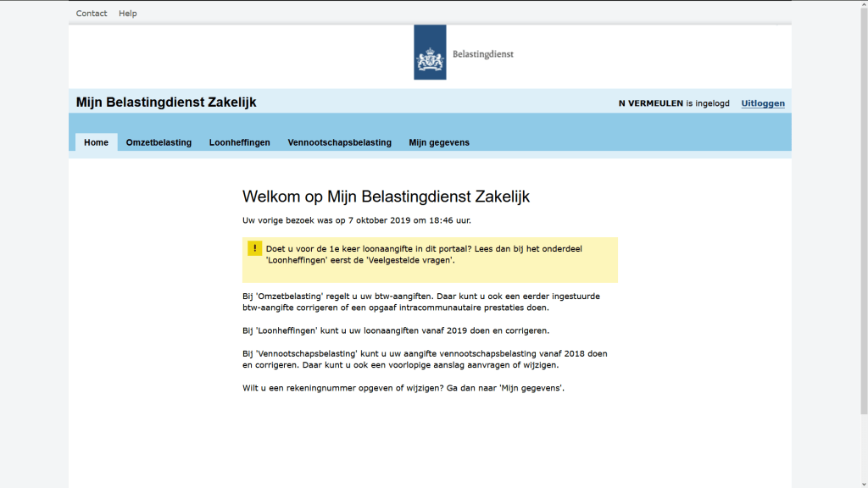This screenshot has width=868, height=488.
Task: Log out via the Uitloggen link
Action: pos(762,103)
